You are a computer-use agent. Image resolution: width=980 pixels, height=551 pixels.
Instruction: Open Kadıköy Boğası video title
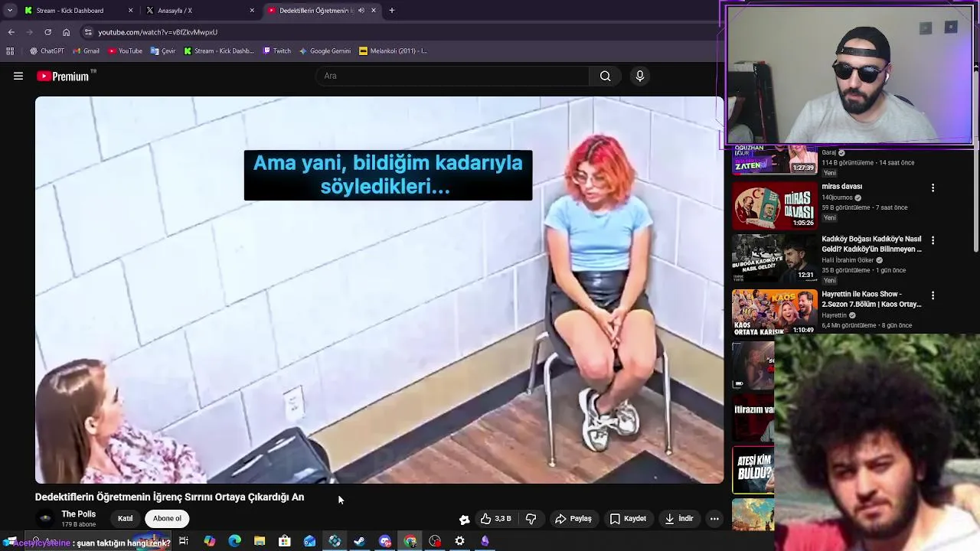872,244
